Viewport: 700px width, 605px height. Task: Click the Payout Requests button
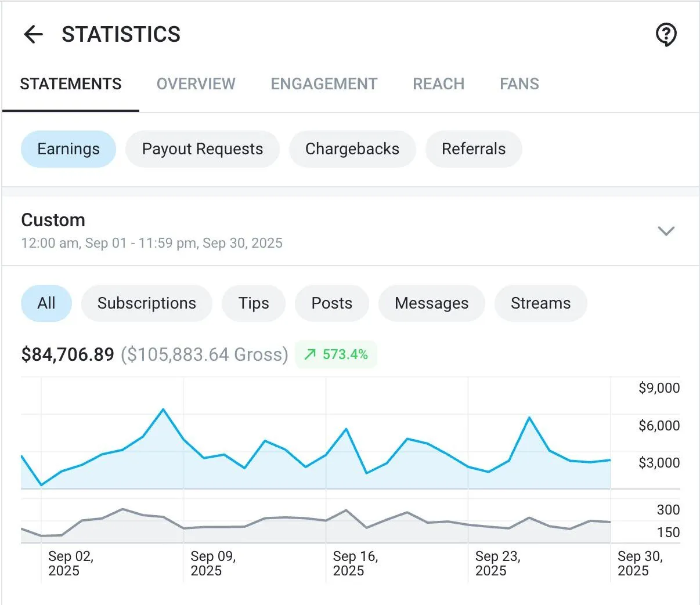pos(202,149)
